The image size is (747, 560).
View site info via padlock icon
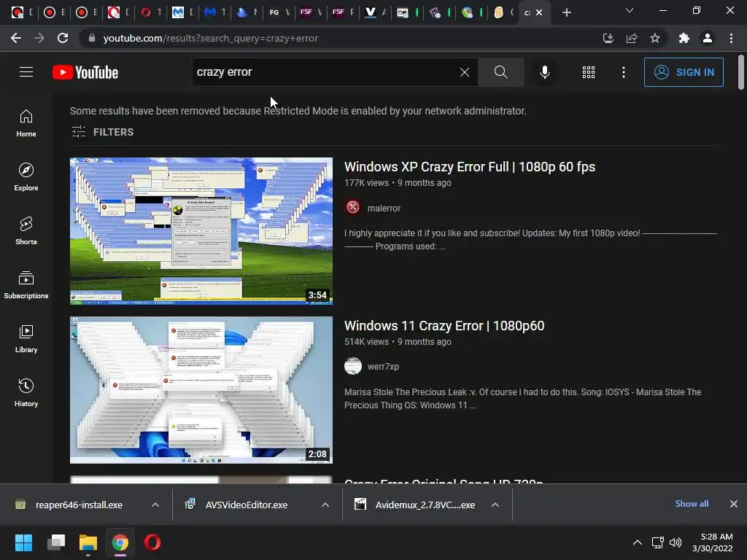(92, 38)
